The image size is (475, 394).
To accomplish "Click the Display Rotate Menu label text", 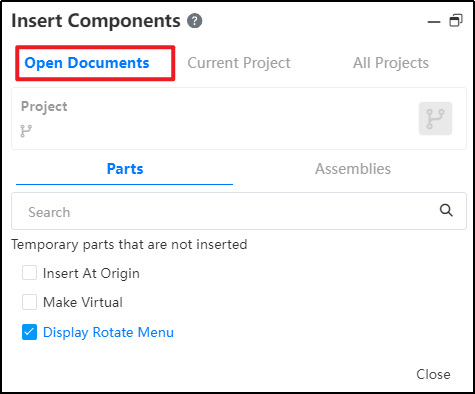I will tap(108, 332).
